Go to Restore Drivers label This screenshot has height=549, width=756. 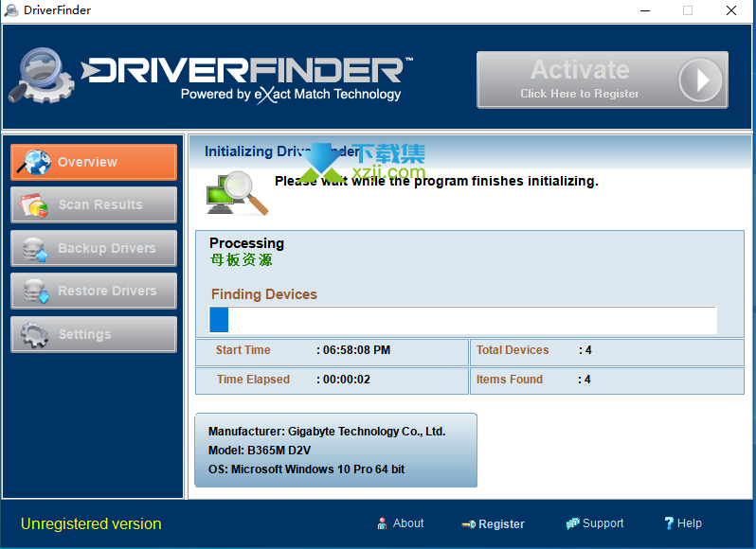pyautogui.click(x=107, y=291)
